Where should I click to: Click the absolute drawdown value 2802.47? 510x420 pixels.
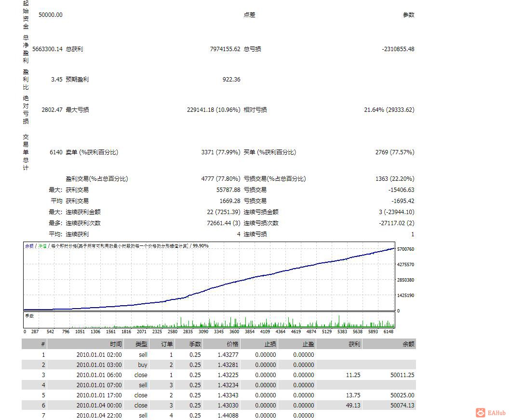(52, 110)
